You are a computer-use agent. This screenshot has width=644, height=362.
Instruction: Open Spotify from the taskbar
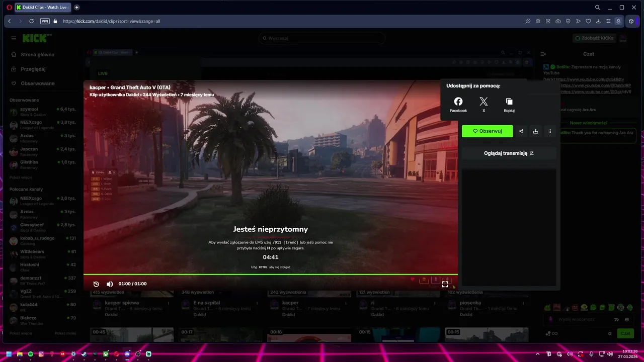[31, 354]
